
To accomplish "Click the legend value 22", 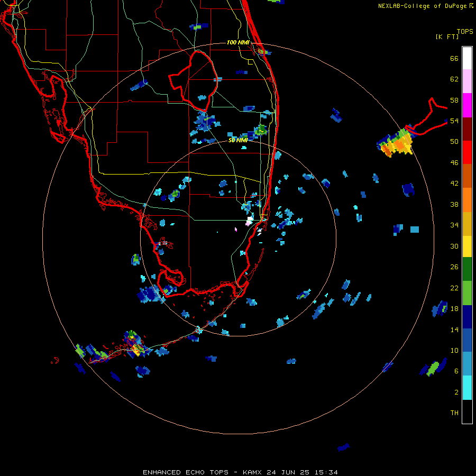I will (454, 288).
